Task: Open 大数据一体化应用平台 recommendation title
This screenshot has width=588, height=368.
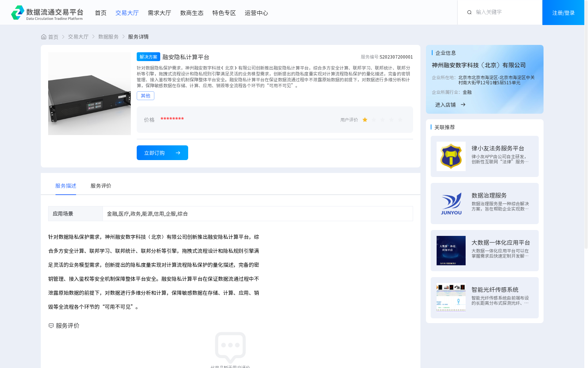Action: coord(501,243)
